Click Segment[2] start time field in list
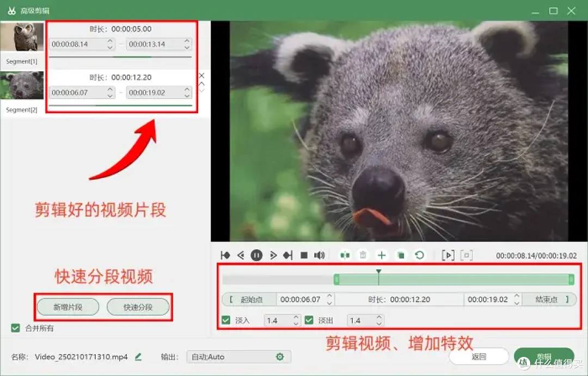 pyautogui.click(x=82, y=93)
